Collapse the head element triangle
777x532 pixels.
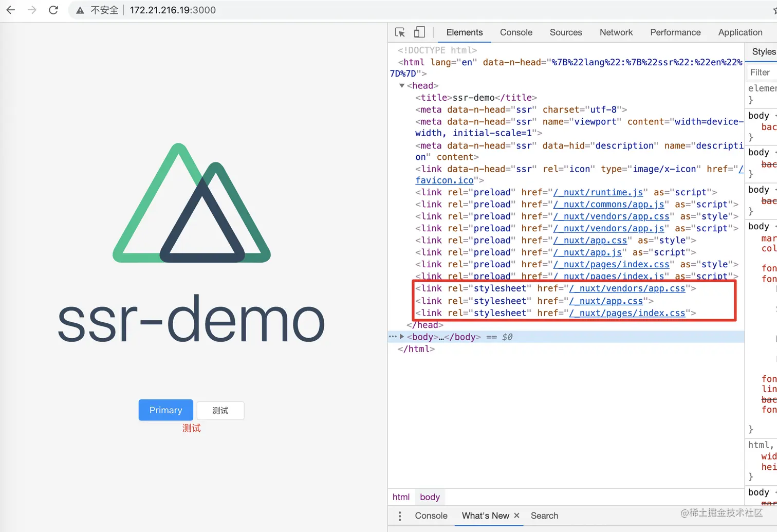coord(402,86)
